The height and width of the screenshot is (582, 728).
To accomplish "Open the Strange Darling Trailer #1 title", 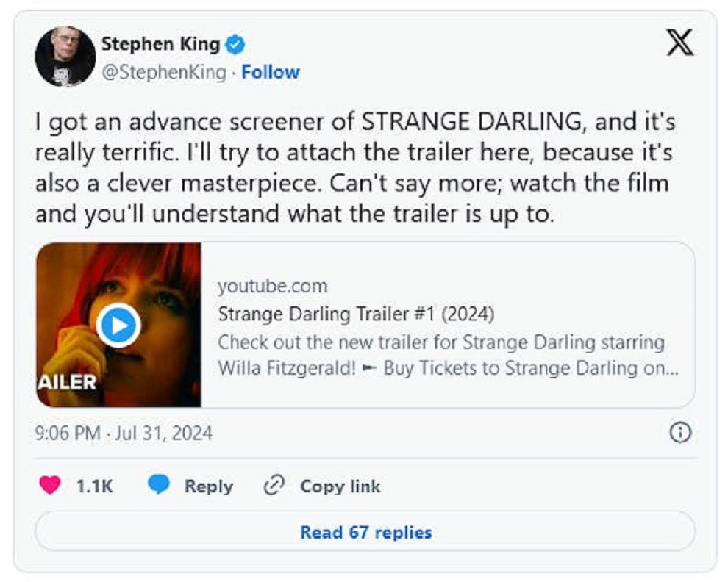I will click(357, 315).
